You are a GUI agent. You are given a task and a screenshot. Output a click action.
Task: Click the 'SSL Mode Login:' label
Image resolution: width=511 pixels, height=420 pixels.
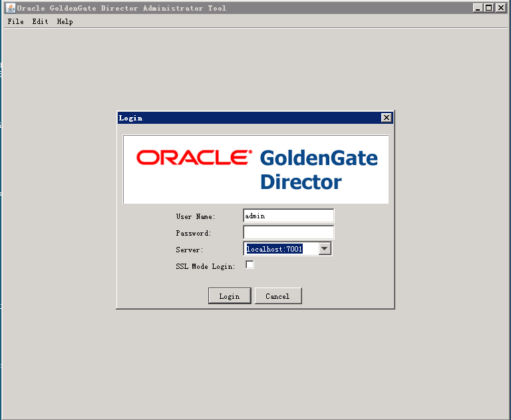(206, 266)
